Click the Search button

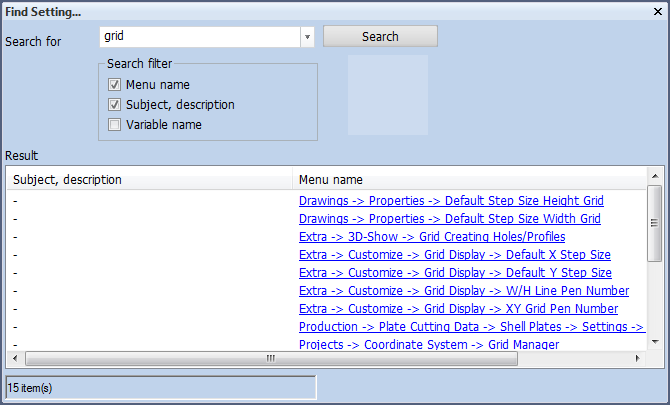point(380,36)
